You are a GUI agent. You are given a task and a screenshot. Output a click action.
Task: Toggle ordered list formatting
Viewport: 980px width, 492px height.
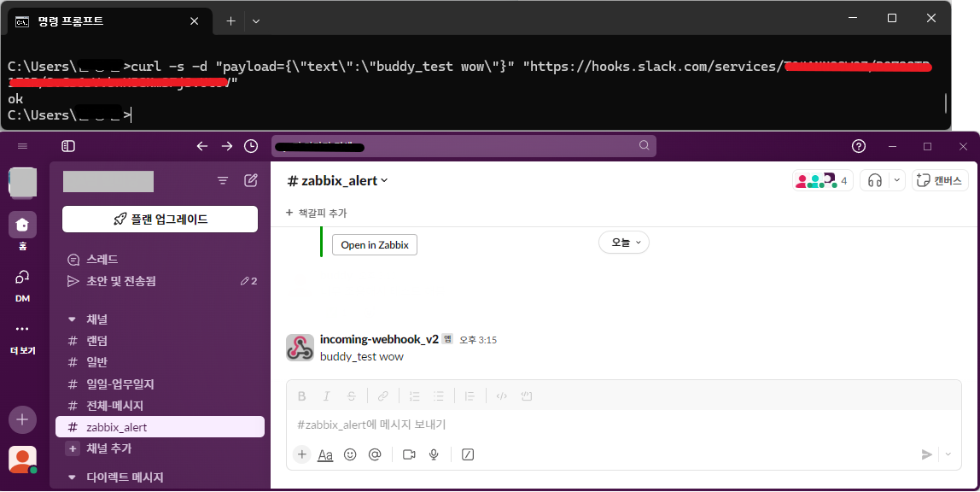click(414, 395)
